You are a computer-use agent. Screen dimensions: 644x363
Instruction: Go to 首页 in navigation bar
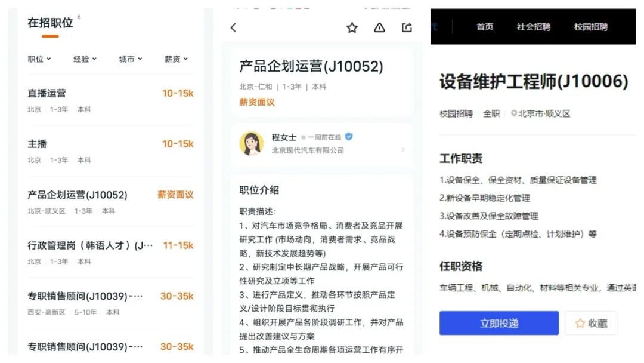tap(485, 27)
